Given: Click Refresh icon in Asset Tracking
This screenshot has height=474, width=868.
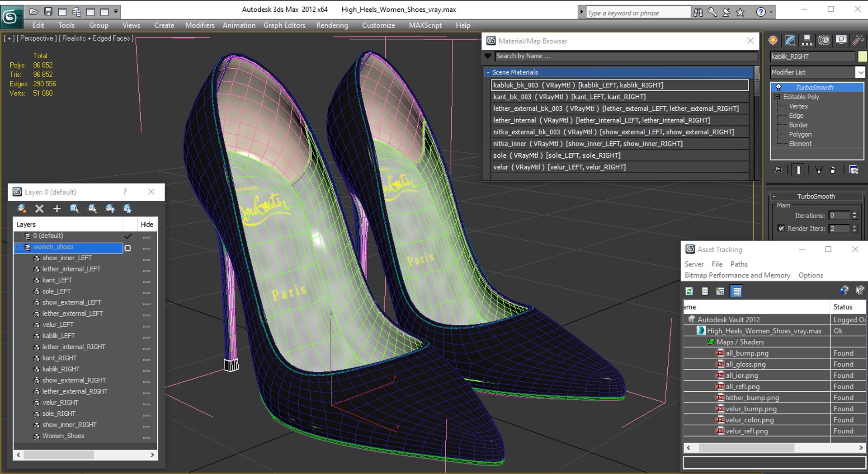Looking at the screenshot, I should [x=689, y=291].
